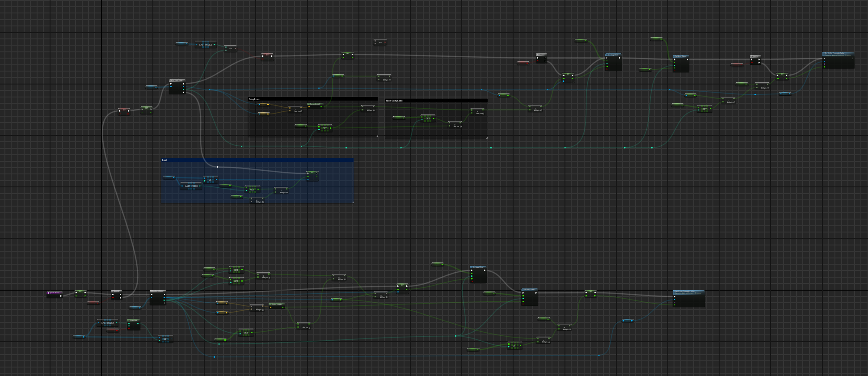Select the topmost LAST INDEX node
Screen dimensions: 868x376
206,45
